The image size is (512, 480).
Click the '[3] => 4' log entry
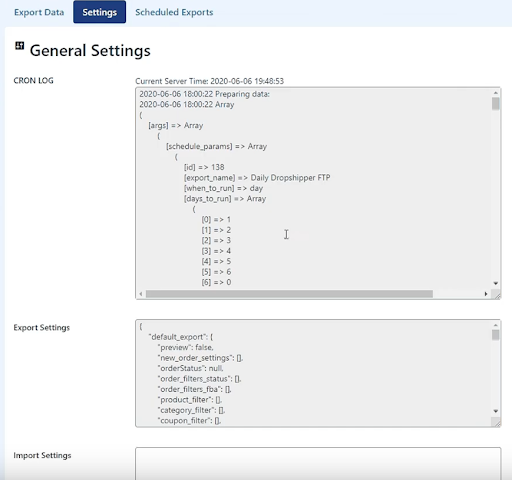[x=216, y=251]
